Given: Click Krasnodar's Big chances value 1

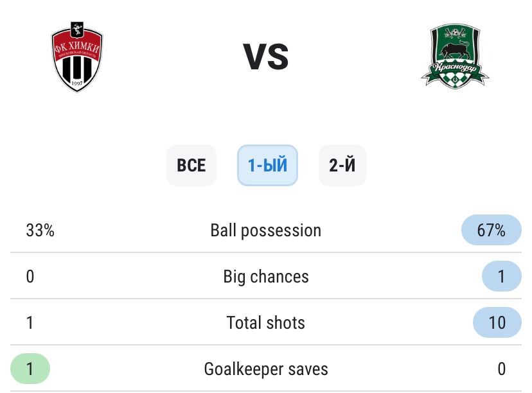Looking at the screenshot, I should (x=501, y=276).
